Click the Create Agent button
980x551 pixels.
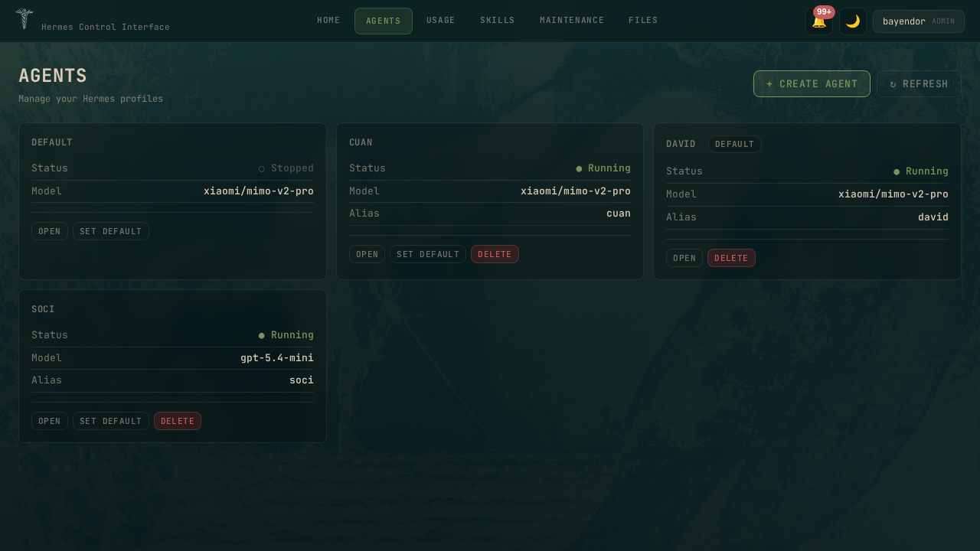pyautogui.click(x=812, y=84)
